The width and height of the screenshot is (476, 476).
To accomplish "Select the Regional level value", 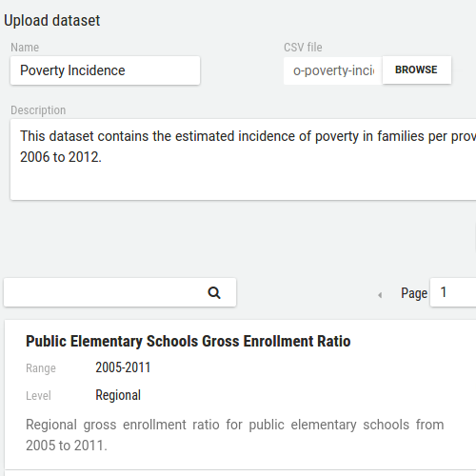I will 118,395.
